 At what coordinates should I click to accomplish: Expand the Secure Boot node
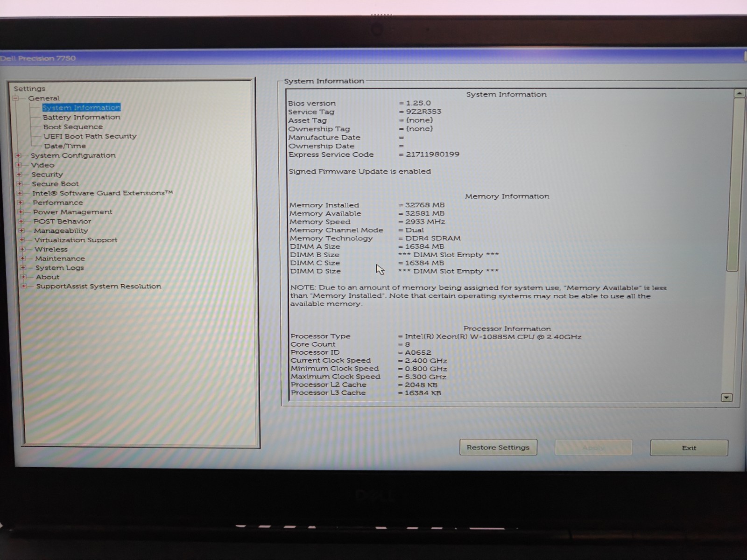pos(20,183)
